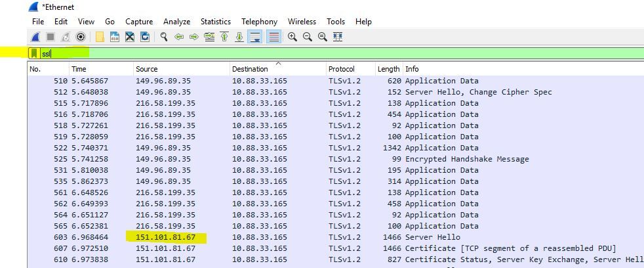This screenshot has width=644, height=268.
Task: Open the Tools menu
Action: pyautogui.click(x=336, y=22)
